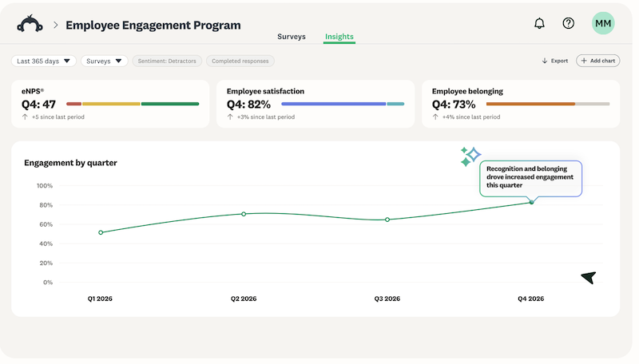Select the Insights tab

pyautogui.click(x=339, y=37)
